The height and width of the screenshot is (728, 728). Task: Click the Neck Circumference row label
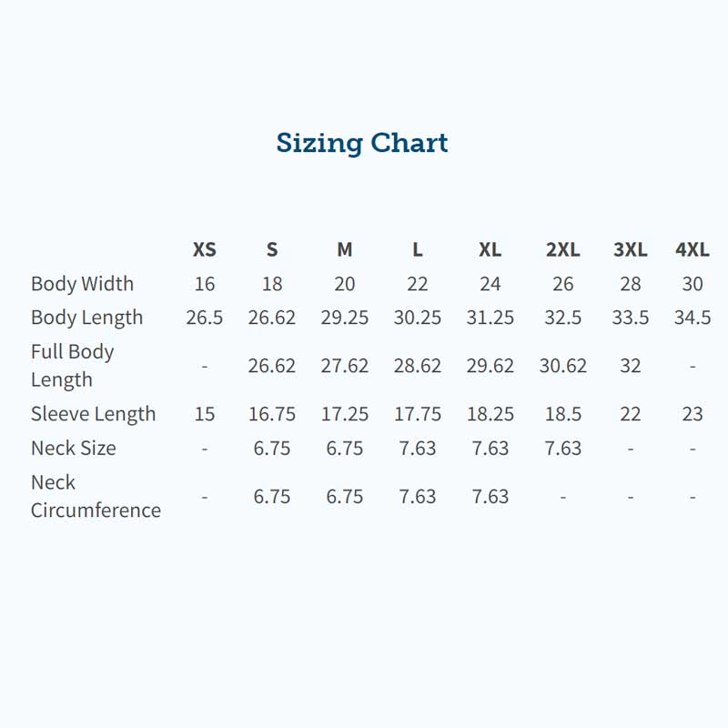(96, 496)
